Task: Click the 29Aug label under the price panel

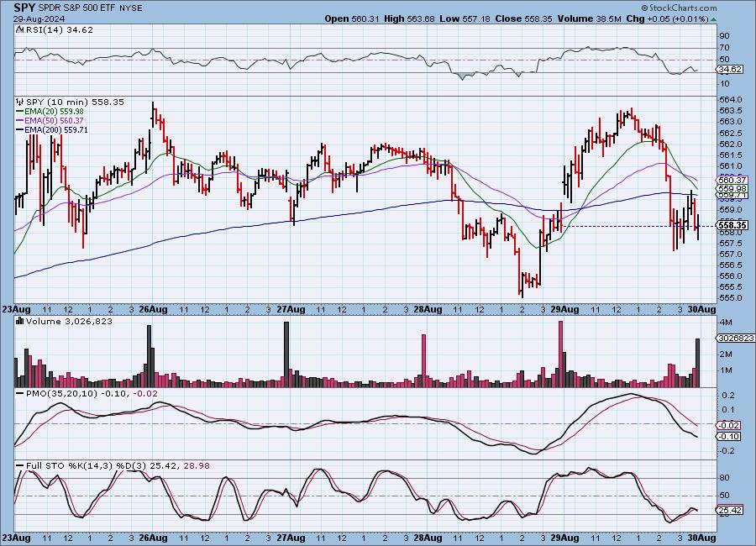Action: pyautogui.click(x=564, y=309)
